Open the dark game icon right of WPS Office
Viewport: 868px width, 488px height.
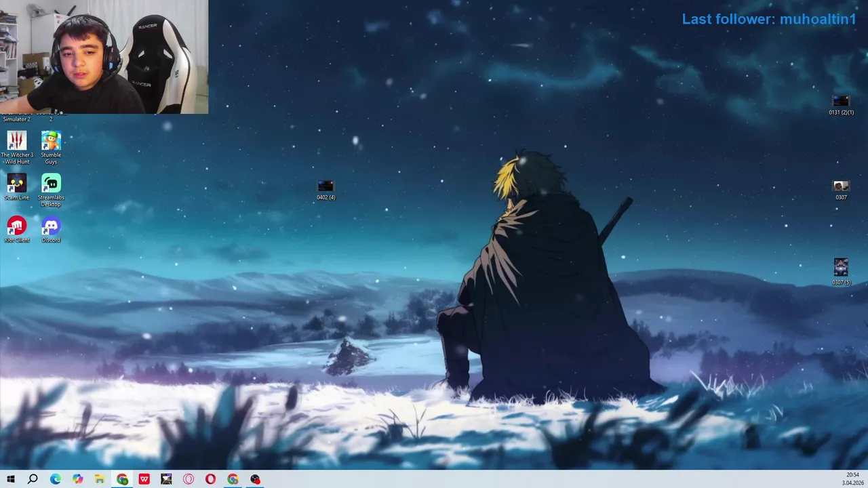[166, 479]
